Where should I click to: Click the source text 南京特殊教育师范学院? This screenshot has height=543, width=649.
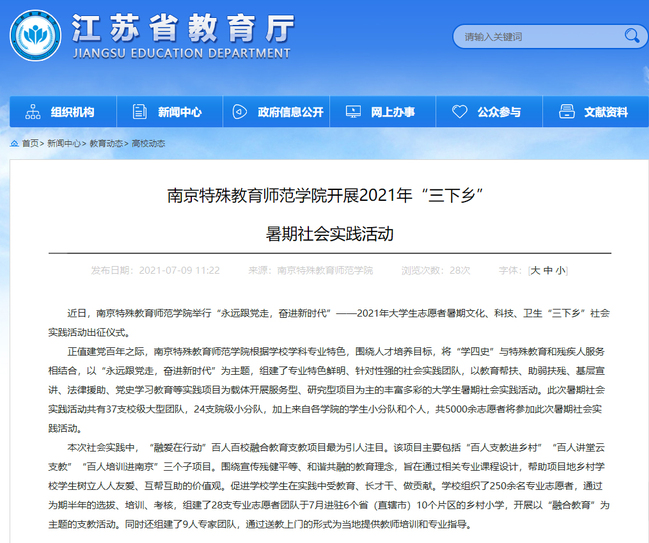point(325,271)
